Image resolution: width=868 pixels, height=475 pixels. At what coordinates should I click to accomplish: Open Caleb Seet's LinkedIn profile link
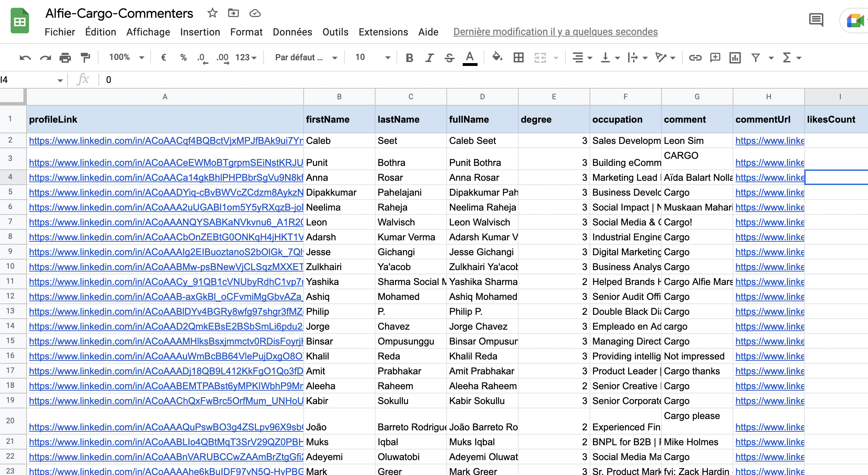point(166,141)
